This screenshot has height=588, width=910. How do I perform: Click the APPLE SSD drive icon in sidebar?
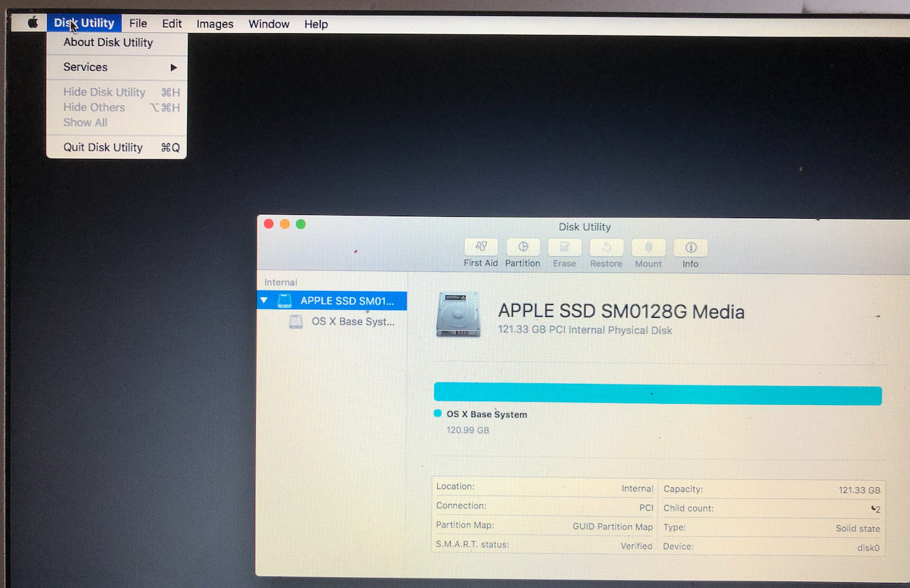click(x=285, y=301)
